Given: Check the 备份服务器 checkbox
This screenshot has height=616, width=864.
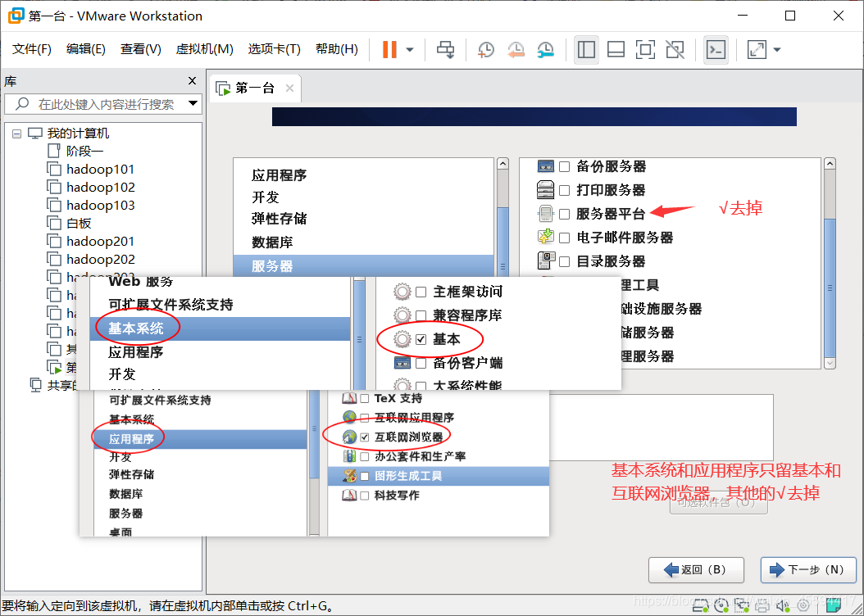Looking at the screenshot, I should (x=564, y=166).
